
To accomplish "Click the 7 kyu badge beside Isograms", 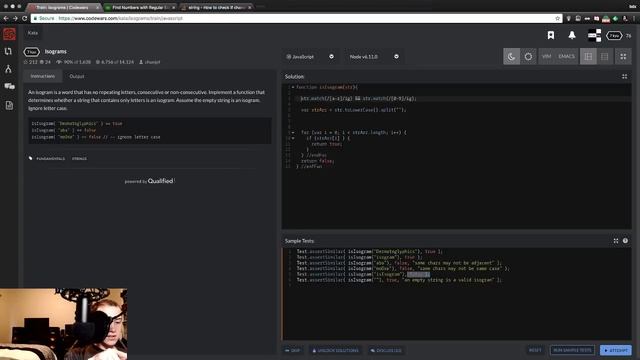I will click(x=31, y=52).
